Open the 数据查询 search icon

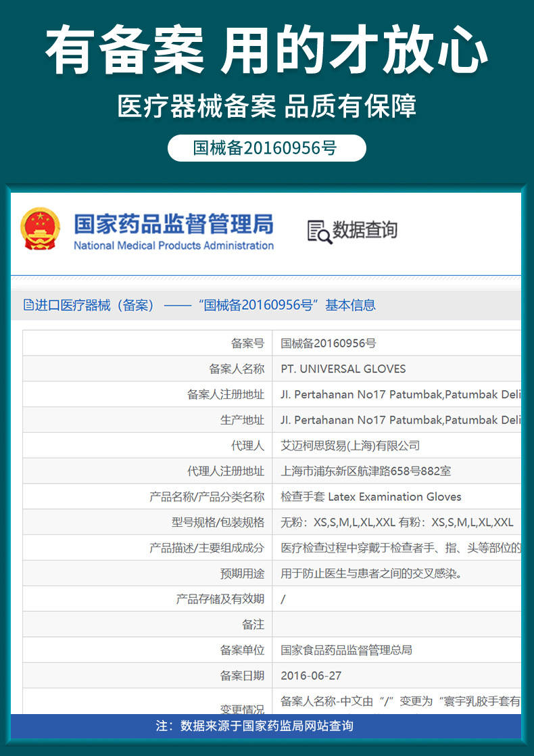click(320, 232)
